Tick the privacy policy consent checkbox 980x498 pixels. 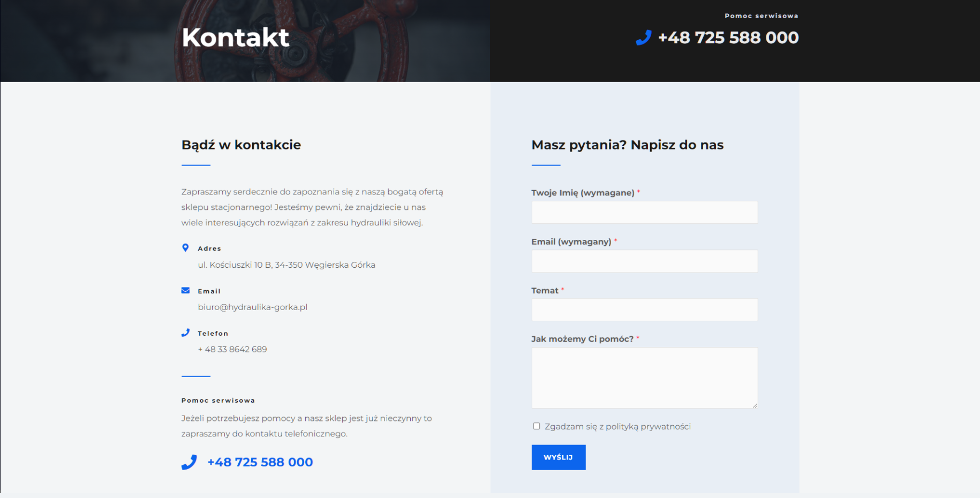tap(536, 426)
